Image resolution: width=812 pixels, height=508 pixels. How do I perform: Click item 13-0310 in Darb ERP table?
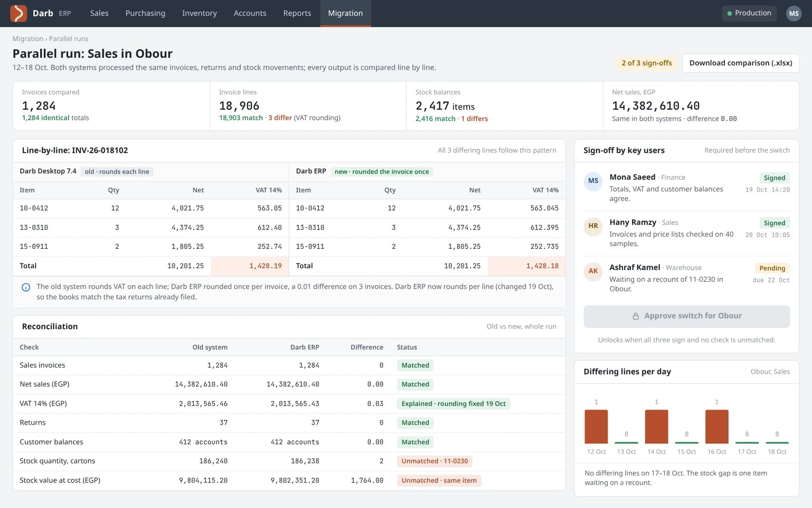click(310, 228)
